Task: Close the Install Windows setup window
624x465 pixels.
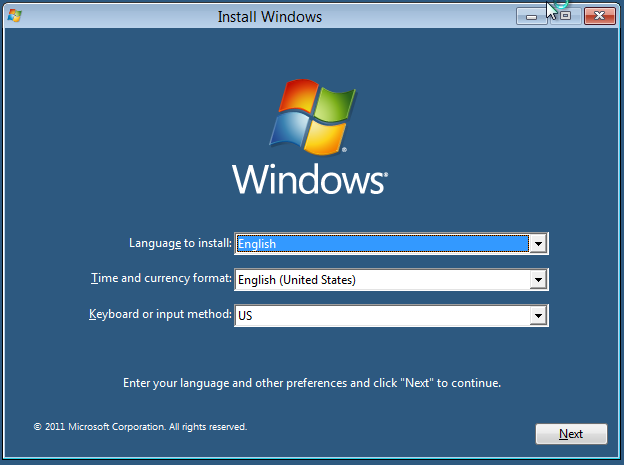Action: pos(600,16)
